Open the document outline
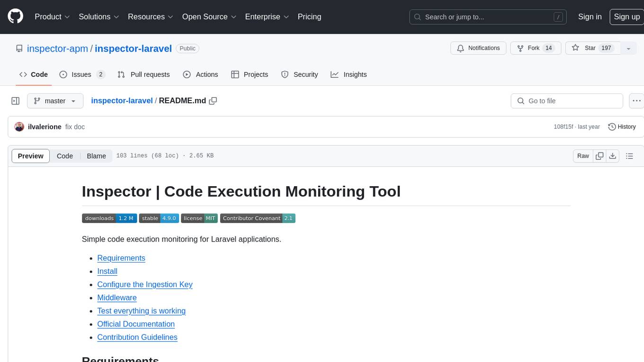The height and width of the screenshot is (362, 644). point(629,156)
